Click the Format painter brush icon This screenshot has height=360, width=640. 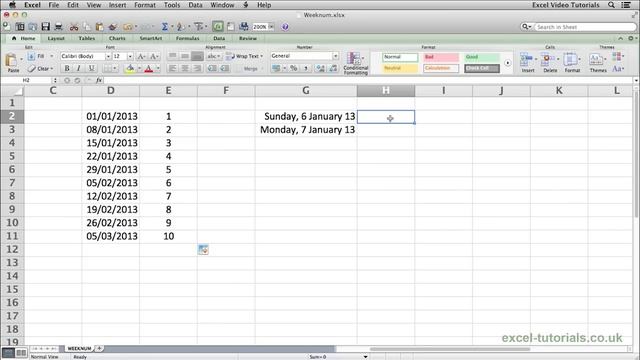(x=113, y=27)
